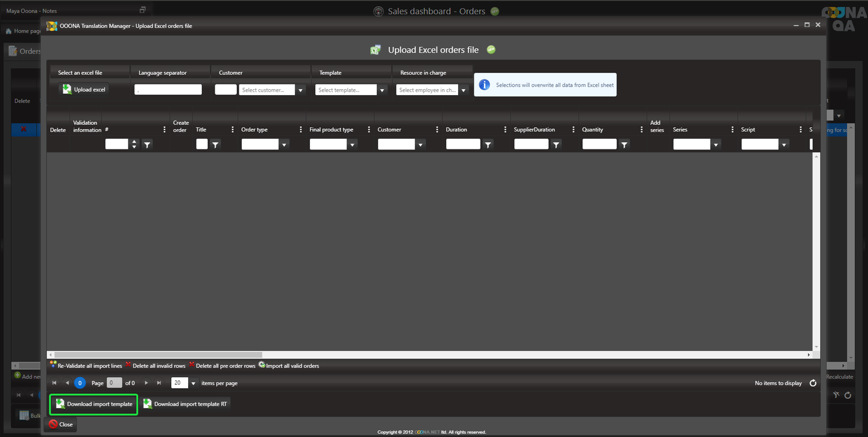Open the Order type column menu

coord(301,130)
